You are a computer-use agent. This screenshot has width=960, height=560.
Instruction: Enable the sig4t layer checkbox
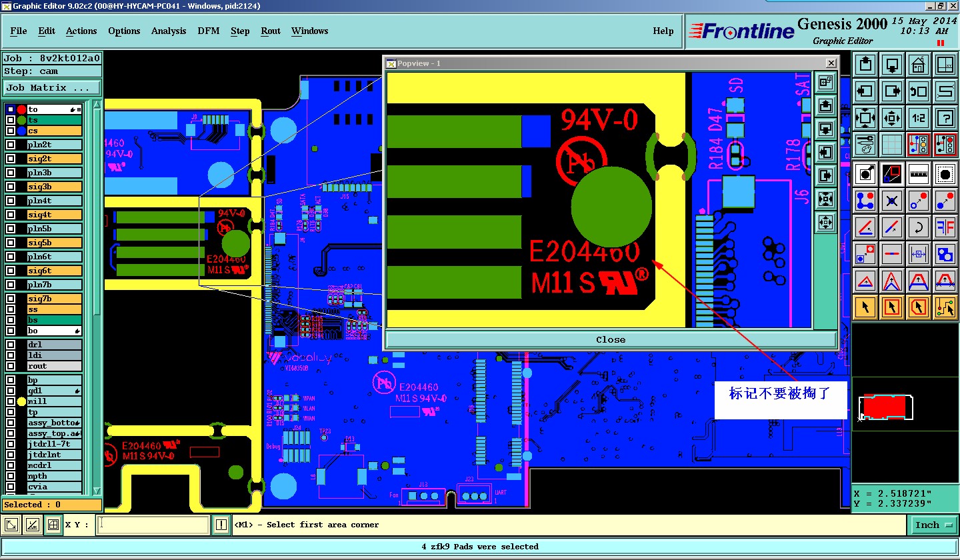11,215
